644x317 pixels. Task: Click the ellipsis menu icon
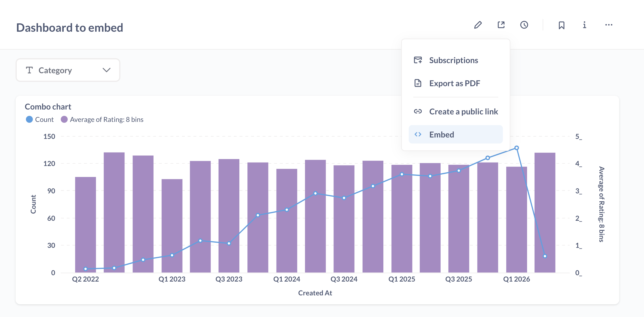coord(609,25)
